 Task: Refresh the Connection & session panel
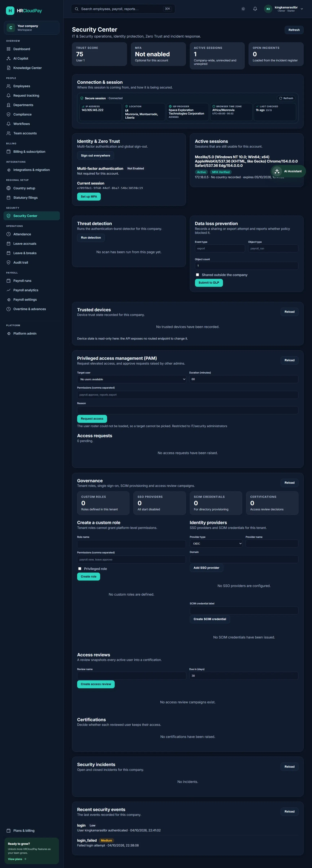(x=286, y=98)
